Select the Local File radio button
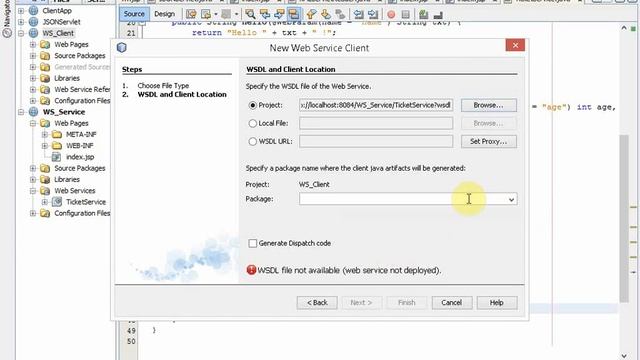The width and height of the screenshot is (640, 360). coord(253,123)
